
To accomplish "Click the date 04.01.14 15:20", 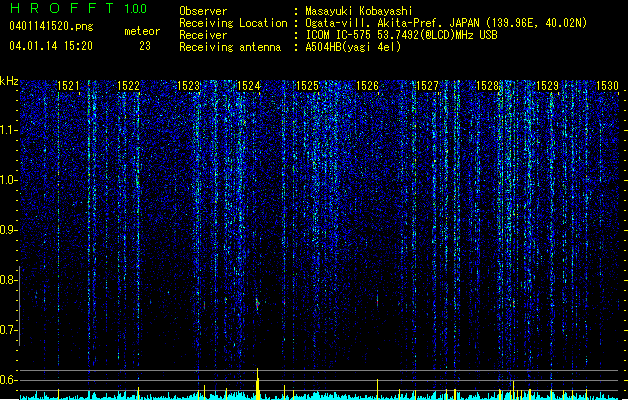I will click(51, 46).
